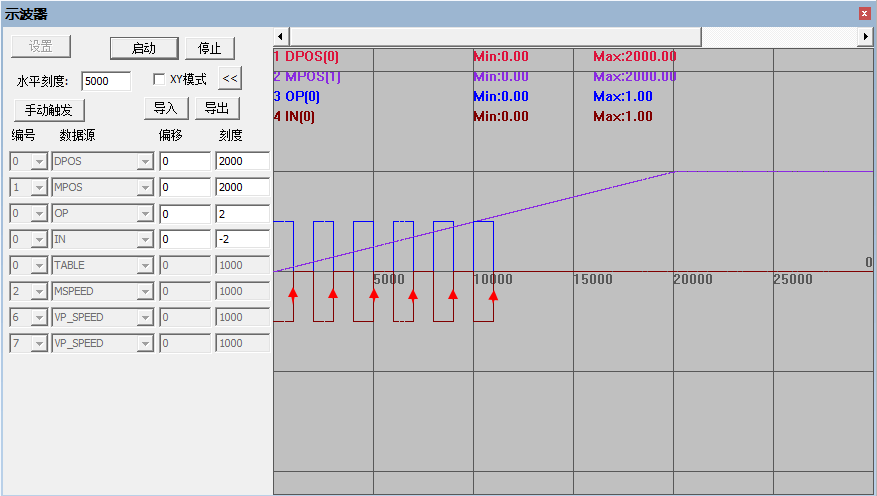
Task: Click the 编号 column header
Action: tap(23, 135)
